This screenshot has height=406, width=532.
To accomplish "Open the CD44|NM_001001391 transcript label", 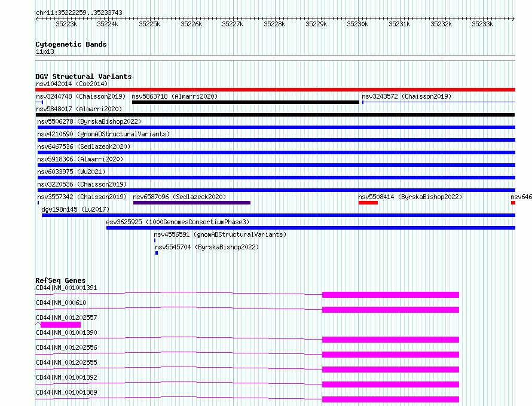I will point(66,288).
